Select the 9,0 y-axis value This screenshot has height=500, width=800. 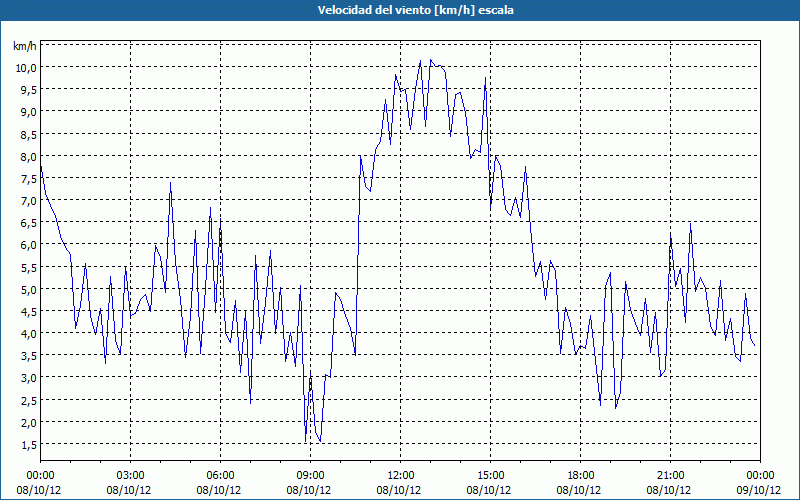(x=27, y=112)
